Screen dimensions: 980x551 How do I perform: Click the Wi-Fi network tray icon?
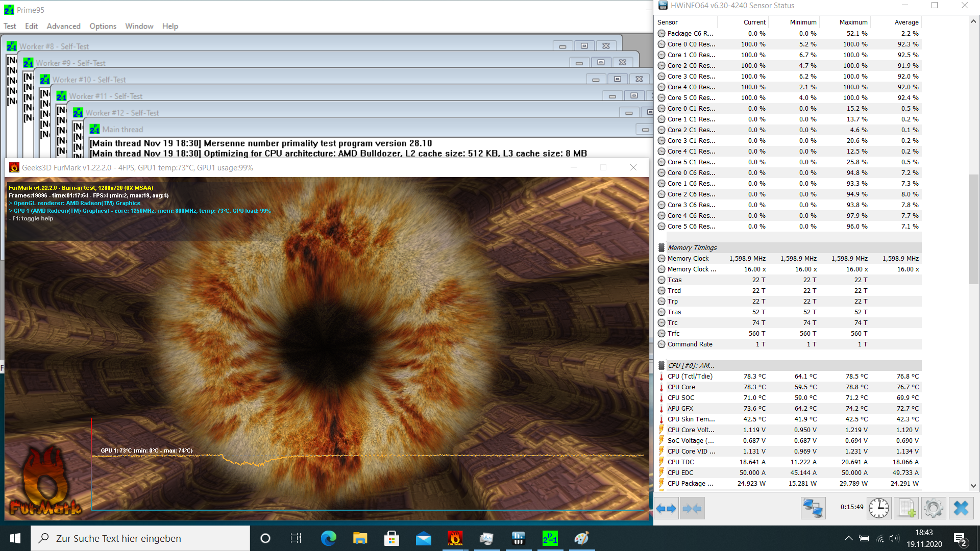coord(879,538)
